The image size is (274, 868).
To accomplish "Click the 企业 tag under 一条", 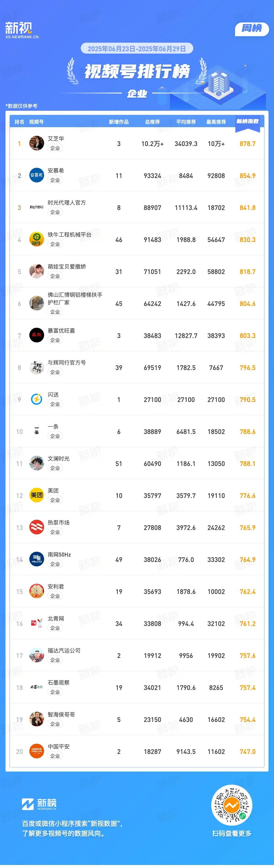I will [55, 436].
